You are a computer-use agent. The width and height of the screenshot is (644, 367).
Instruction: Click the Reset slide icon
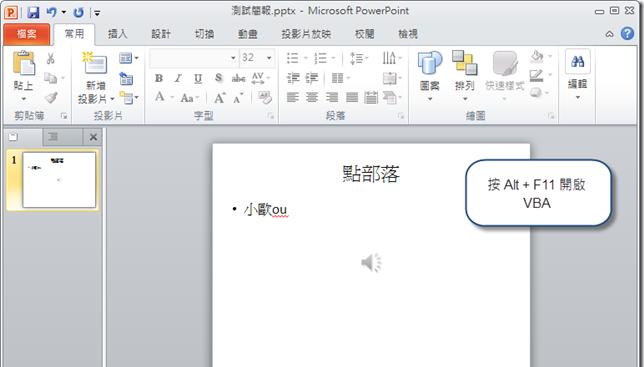pos(126,78)
